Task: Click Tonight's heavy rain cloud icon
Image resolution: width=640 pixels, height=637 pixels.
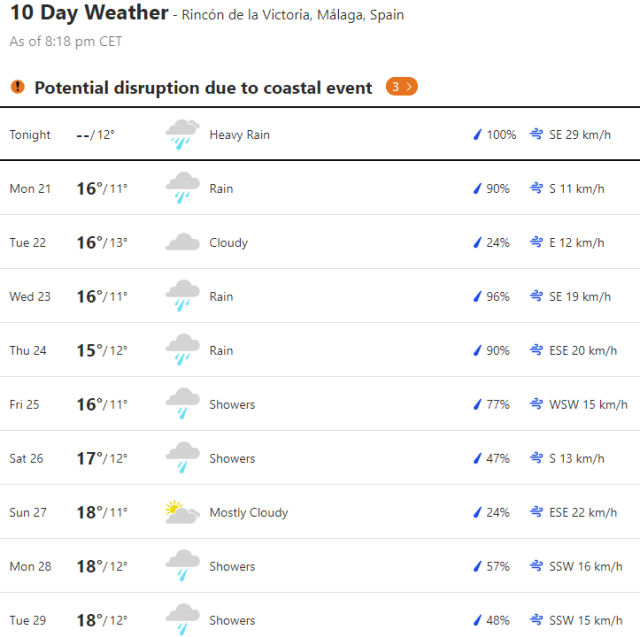Action: coord(182,135)
